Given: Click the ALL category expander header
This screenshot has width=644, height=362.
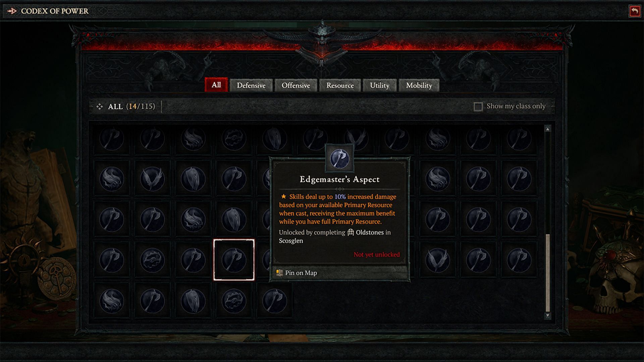Looking at the screenshot, I should click(x=127, y=106).
